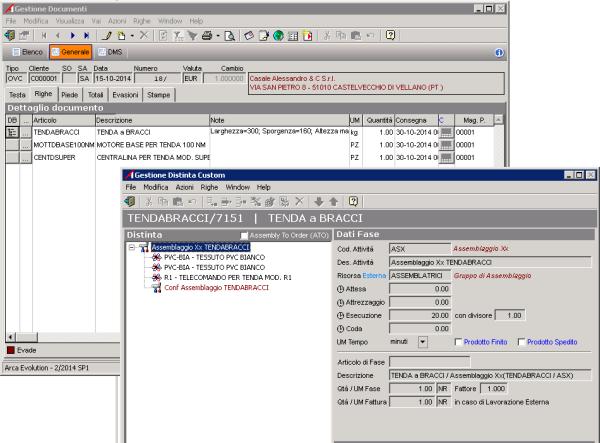Open Modifica menu in Gestione Distinta Custom
This screenshot has height=443, width=600.
[x=155, y=187]
